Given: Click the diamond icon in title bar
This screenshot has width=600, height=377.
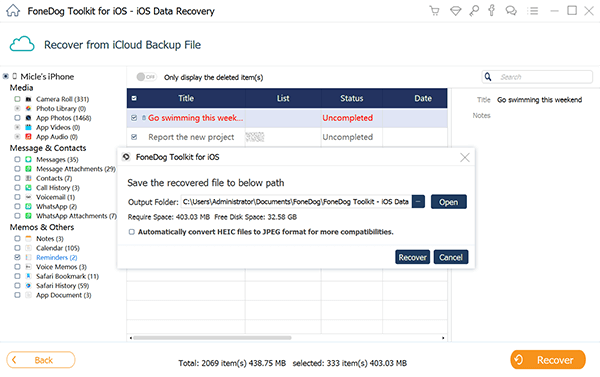Looking at the screenshot, I should [455, 11].
